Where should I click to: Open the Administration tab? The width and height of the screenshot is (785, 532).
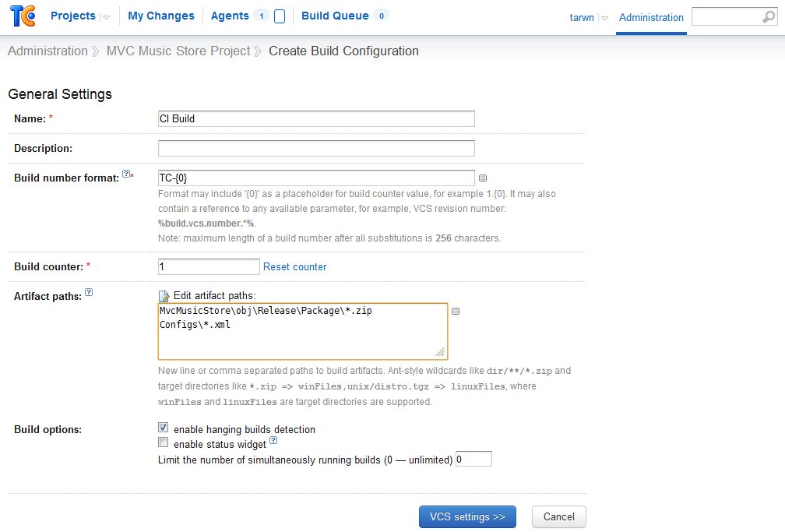(651, 18)
